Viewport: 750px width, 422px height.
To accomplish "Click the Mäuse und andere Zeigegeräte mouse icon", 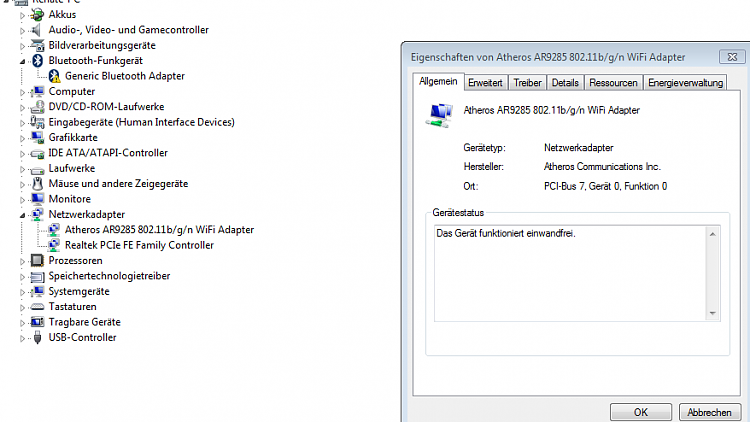I will pos(37,184).
